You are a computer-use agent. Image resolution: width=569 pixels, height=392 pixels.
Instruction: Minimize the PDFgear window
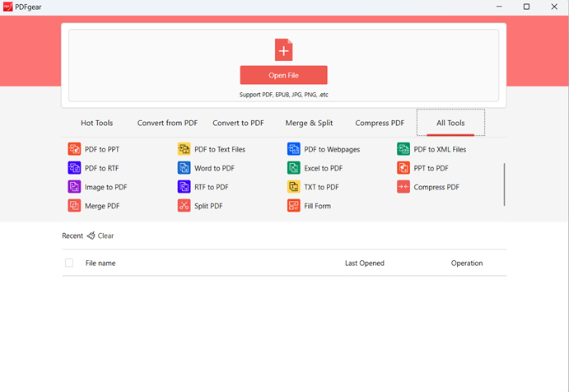(499, 7)
